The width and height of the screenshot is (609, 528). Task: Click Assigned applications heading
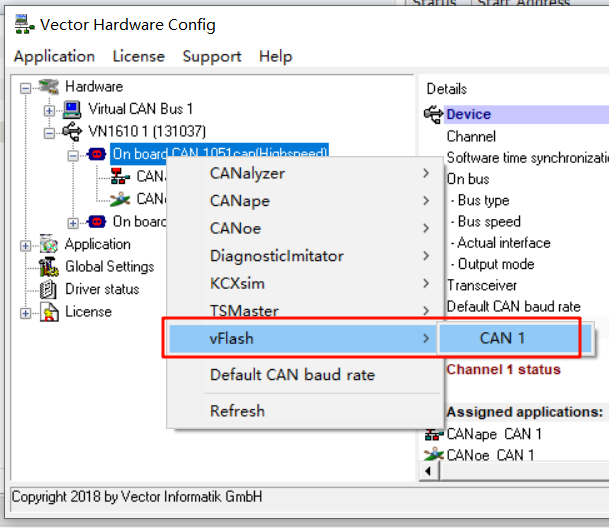pyautogui.click(x=525, y=412)
